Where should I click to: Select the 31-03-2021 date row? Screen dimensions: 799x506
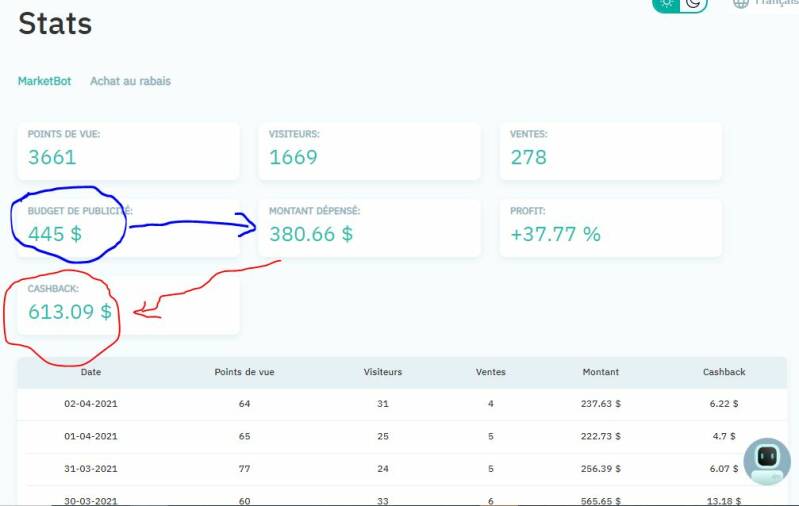coord(402,469)
